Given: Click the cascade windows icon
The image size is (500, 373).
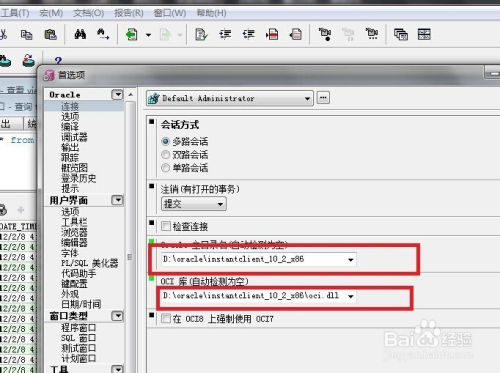Looking at the screenshot, I should (401, 34).
